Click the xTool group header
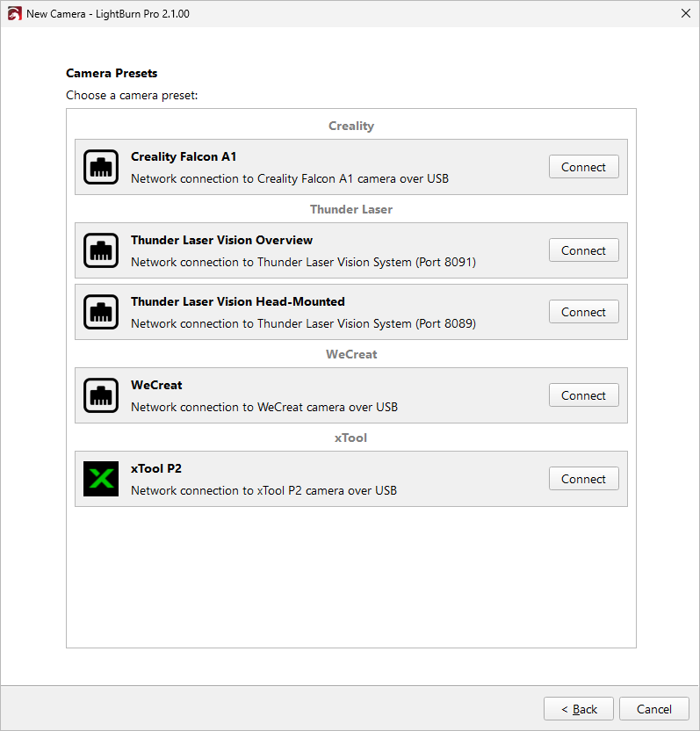The height and width of the screenshot is (731, 700). tap(351, 438)
